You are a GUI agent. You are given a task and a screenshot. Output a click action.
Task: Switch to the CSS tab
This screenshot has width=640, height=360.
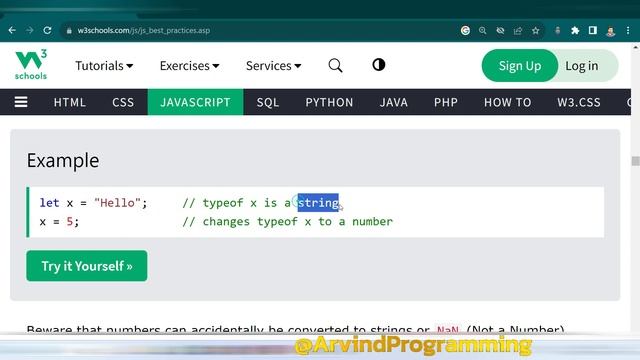123,102
